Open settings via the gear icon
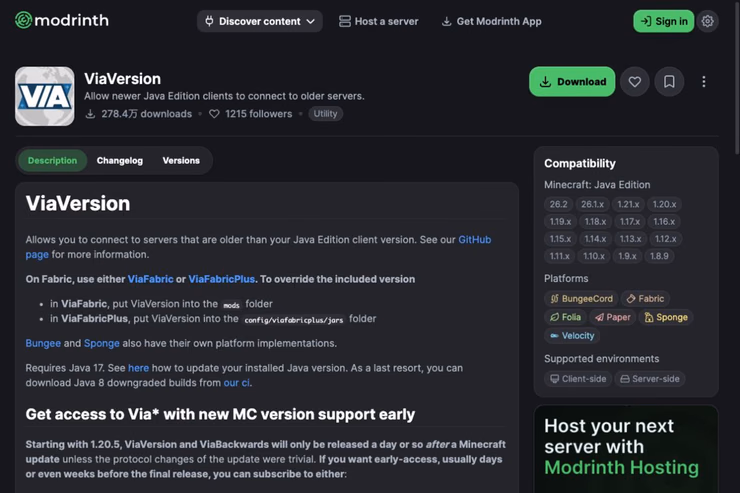740x493 pixels. click(x=707, y=21)
